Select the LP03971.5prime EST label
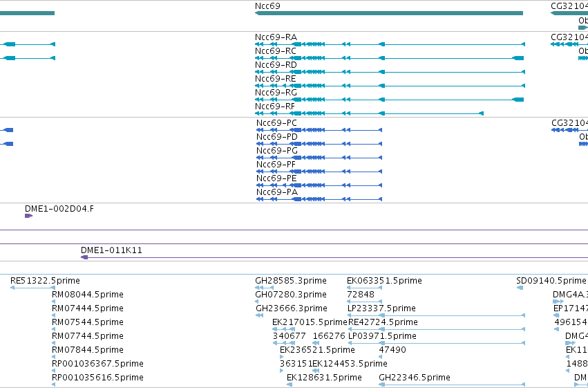 382,336
